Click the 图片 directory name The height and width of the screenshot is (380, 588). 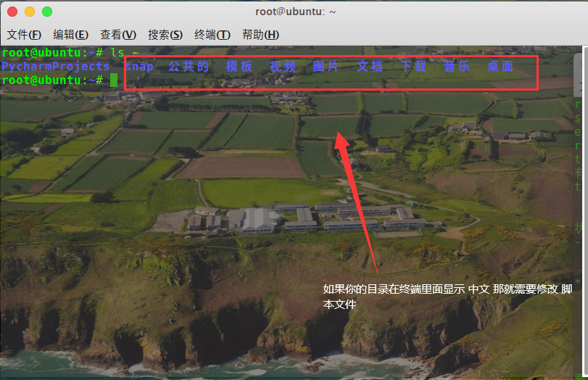point(326,67)
